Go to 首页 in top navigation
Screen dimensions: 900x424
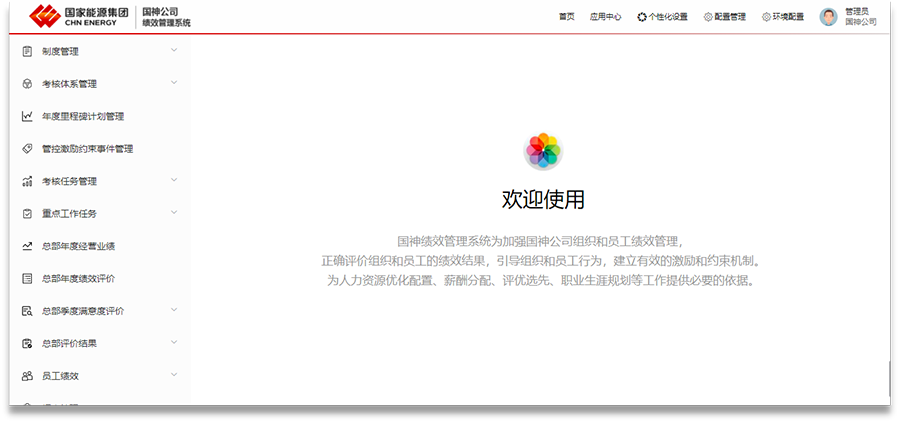pos(567,17)
